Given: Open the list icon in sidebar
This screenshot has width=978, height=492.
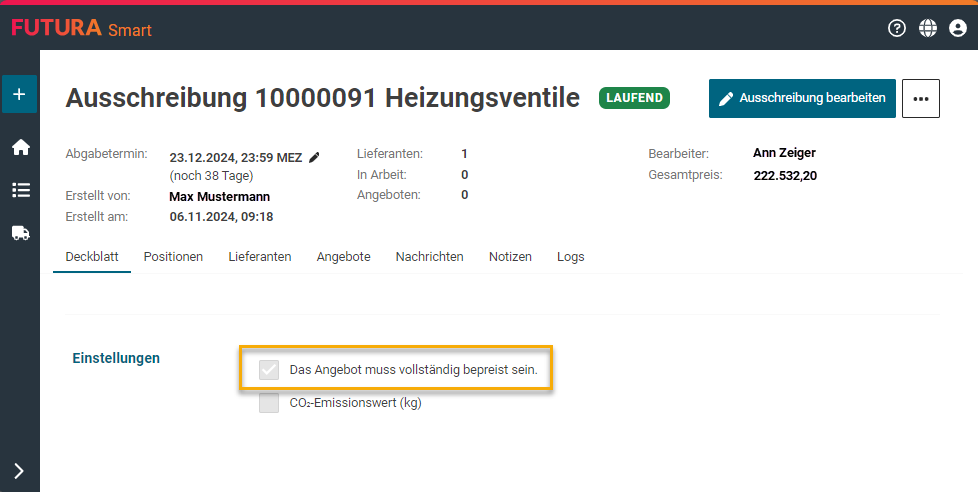Looking at the screenshot, I should pyautogui.click(x=20, y=190).
